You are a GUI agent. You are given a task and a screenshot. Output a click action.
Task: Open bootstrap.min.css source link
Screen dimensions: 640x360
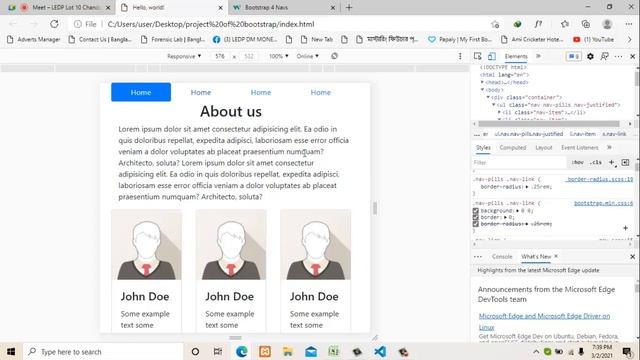pos(603,203)
